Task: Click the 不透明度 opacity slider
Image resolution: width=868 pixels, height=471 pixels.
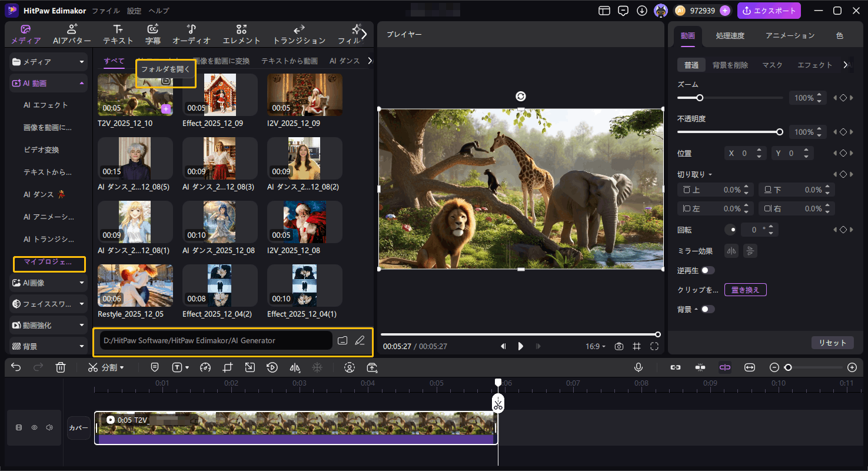Action: tap(729, 132)
